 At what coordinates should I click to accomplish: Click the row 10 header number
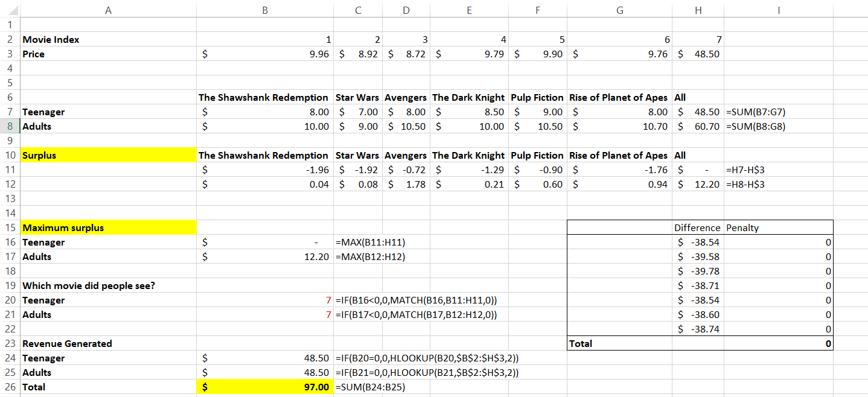pyautogui.click(x=10, y=156)
